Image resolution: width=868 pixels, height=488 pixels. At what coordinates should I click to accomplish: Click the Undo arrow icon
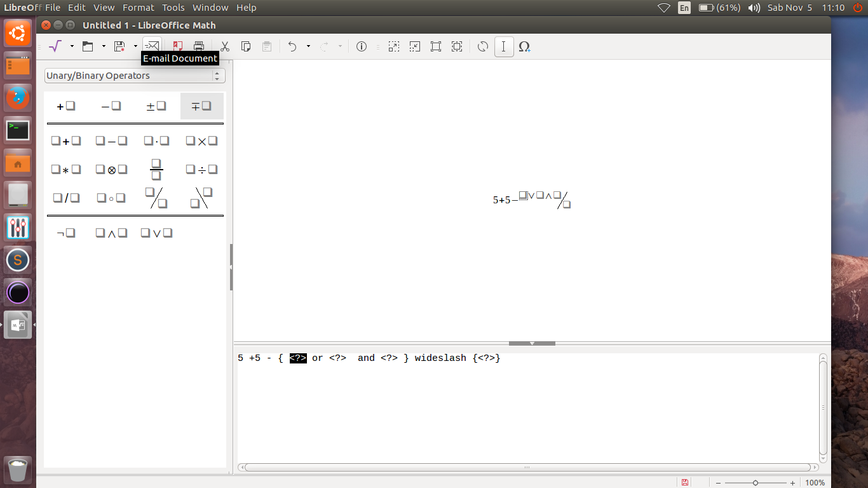[x=292, y=46]
